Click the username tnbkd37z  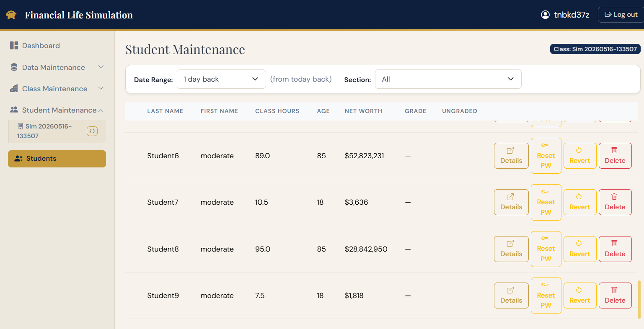tap(572, 15)
